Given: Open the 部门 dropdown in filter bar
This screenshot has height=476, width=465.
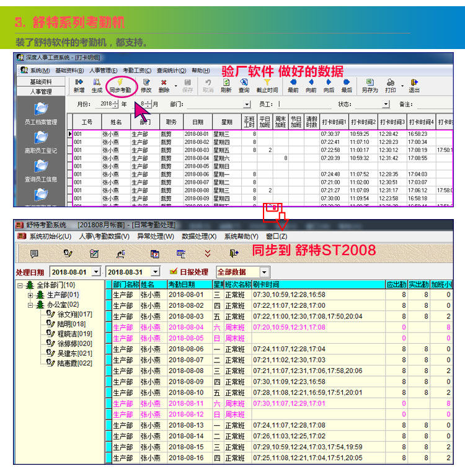Looking at the screenshot, I should click(247, 104).
